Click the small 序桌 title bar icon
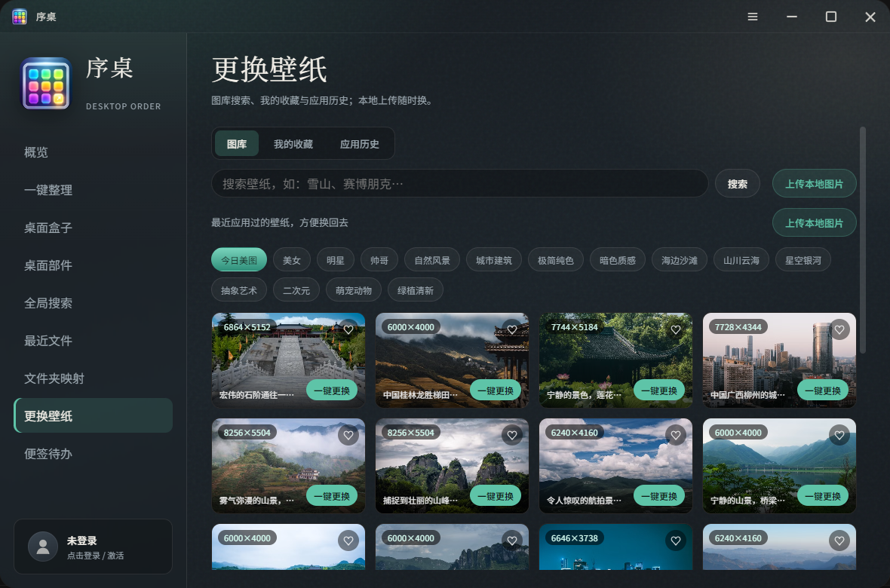 pos(20,17)
